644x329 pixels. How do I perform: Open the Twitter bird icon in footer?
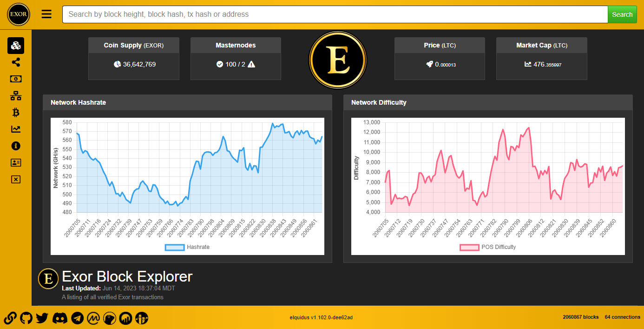click(42, 318)
